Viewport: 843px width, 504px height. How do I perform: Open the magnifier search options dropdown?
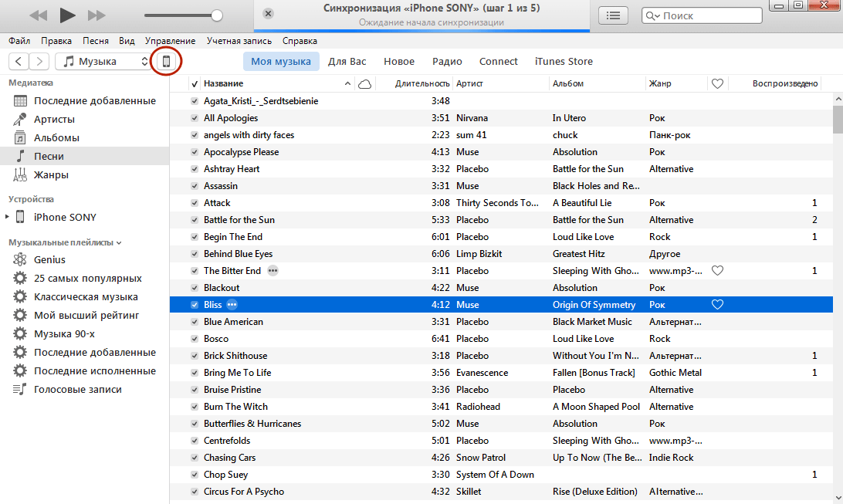click(x=652, y=15)
